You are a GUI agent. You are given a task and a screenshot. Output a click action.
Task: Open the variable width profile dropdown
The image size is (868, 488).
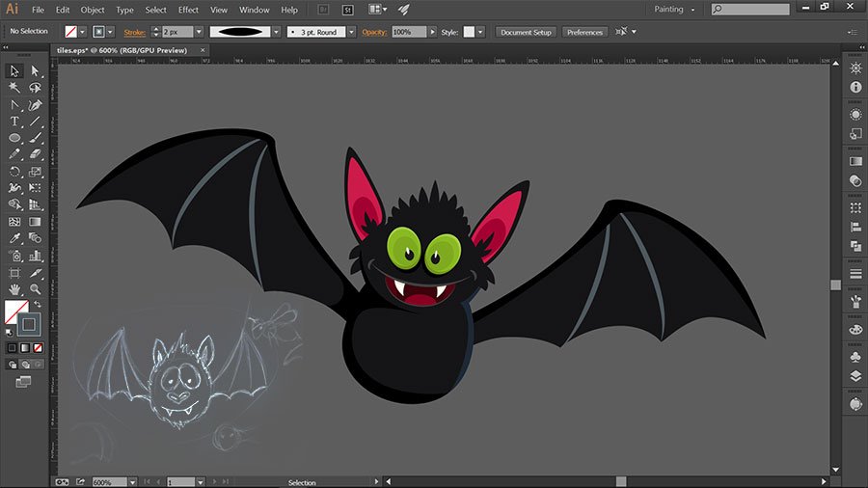point(276,32)
